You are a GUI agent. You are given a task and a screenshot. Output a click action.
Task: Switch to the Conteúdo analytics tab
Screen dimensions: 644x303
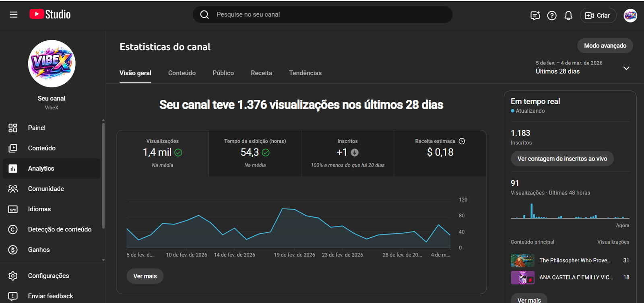coord(182,73)
